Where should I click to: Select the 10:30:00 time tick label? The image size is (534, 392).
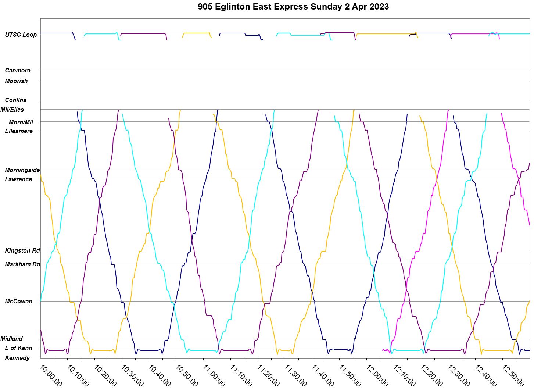click(x=132, y=375)
